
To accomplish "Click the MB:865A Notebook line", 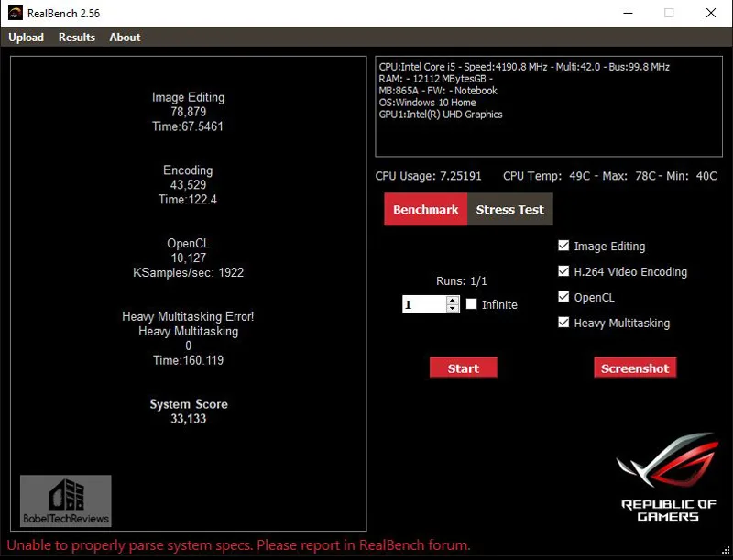I will (438, 91).
